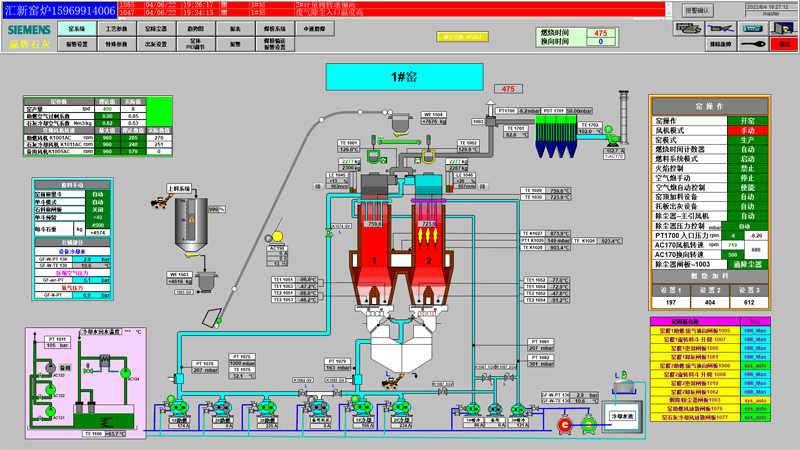
Task: Open the 报表 report page
Action: pyautogui.click(x=235, y=30)
